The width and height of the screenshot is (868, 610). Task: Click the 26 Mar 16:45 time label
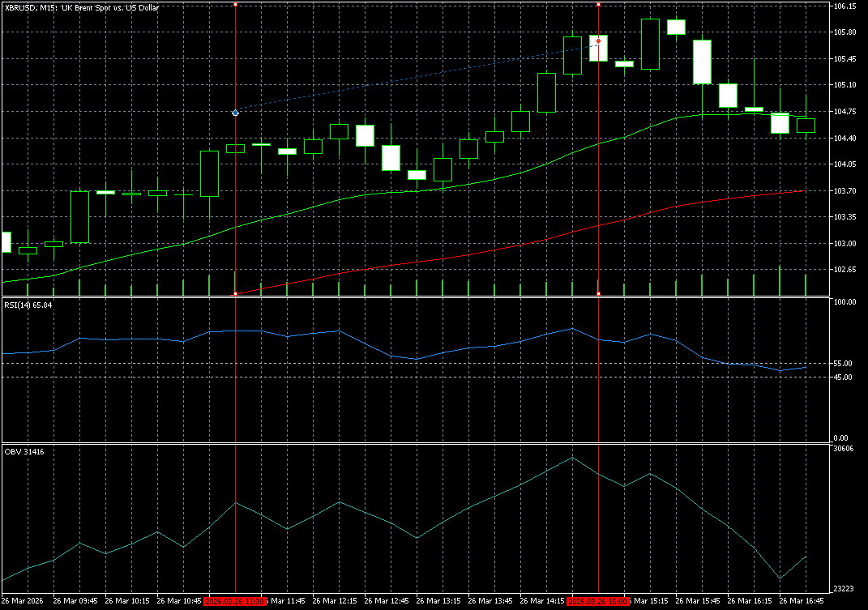pos(802,601)
